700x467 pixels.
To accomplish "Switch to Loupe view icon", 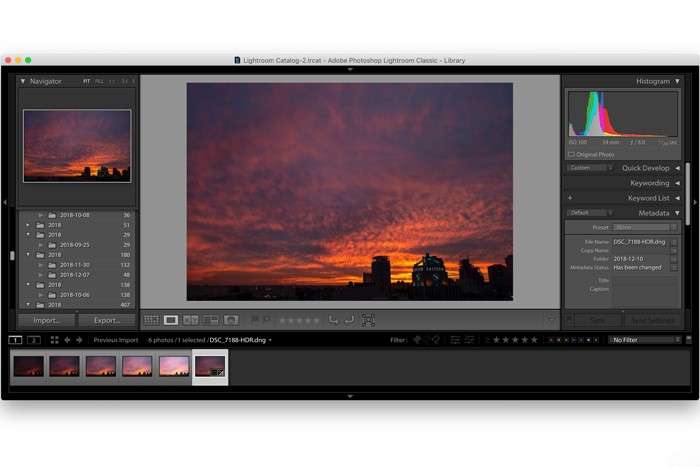I will pyautogui.click(x=171, y=320).
